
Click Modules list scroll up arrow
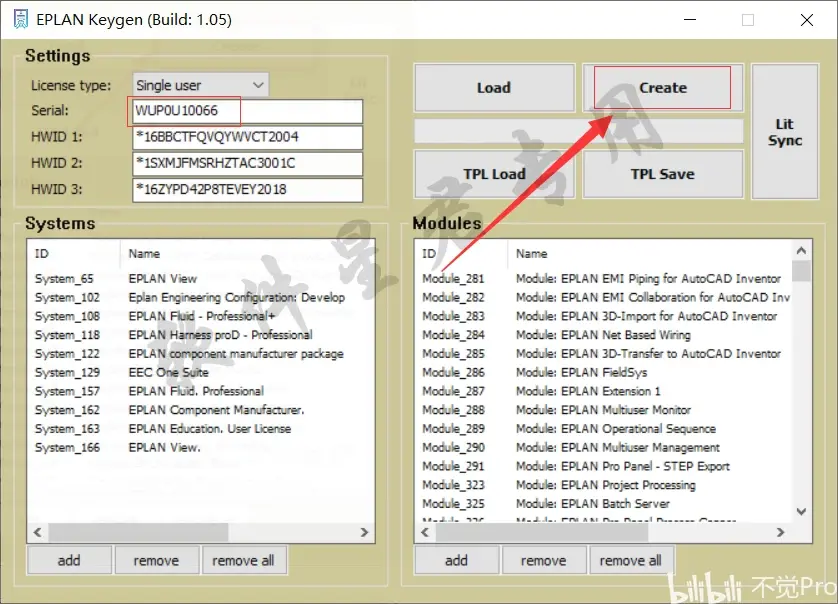point(801,250)
